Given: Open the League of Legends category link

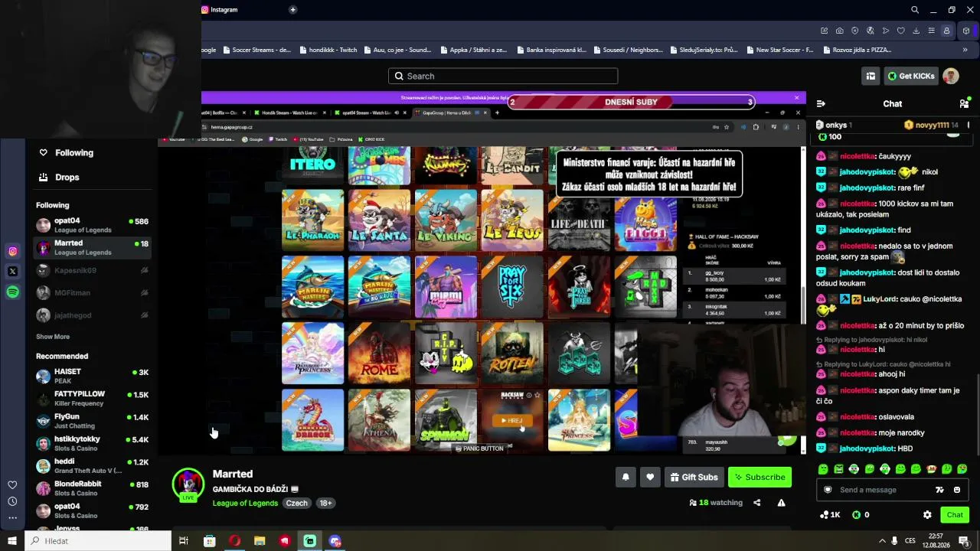Looking at the screenshot, I should 245,503.
